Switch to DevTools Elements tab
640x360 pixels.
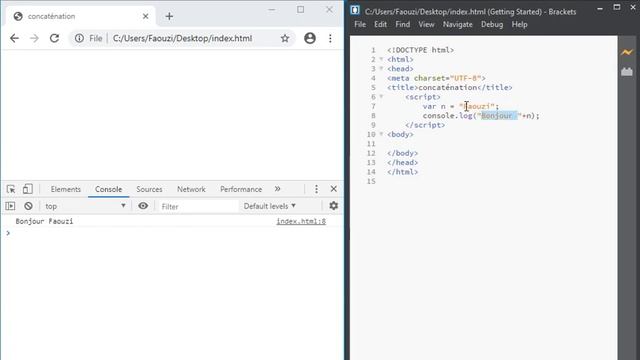click(66, 189)
